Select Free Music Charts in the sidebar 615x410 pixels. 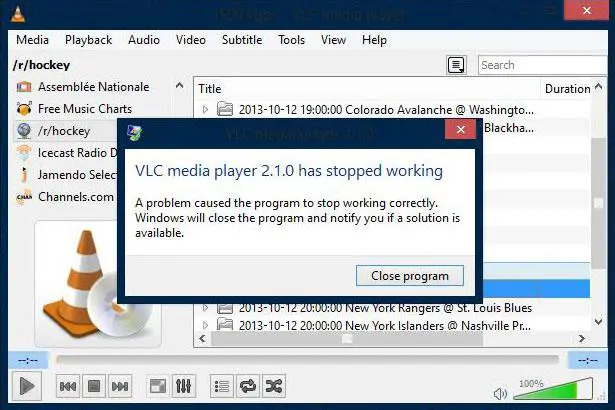coord(85,109)
